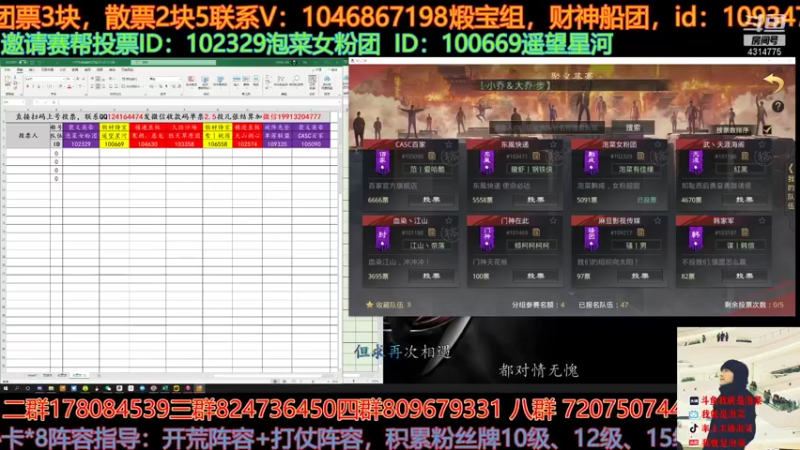Click the Find & Select magnifier in Excel
This screenshot has width=800, height=450.
click(x=296, y=80)
